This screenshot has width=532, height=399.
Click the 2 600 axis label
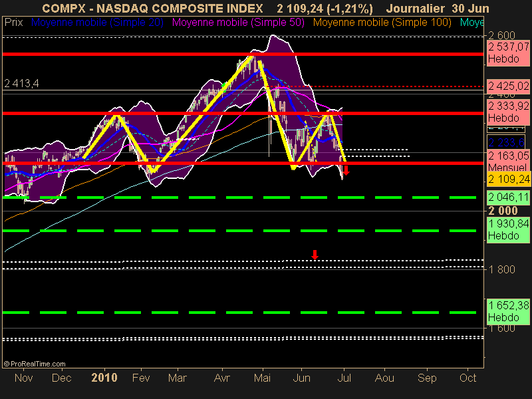click(x=502, y=35)
